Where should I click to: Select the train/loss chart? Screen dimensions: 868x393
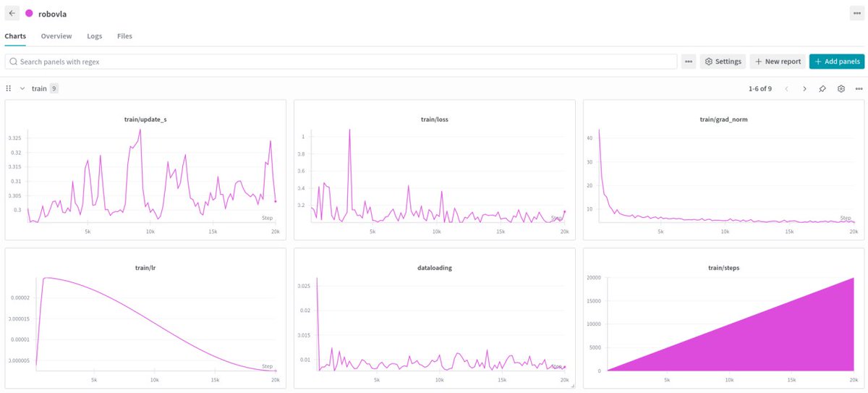pos(434,170)
